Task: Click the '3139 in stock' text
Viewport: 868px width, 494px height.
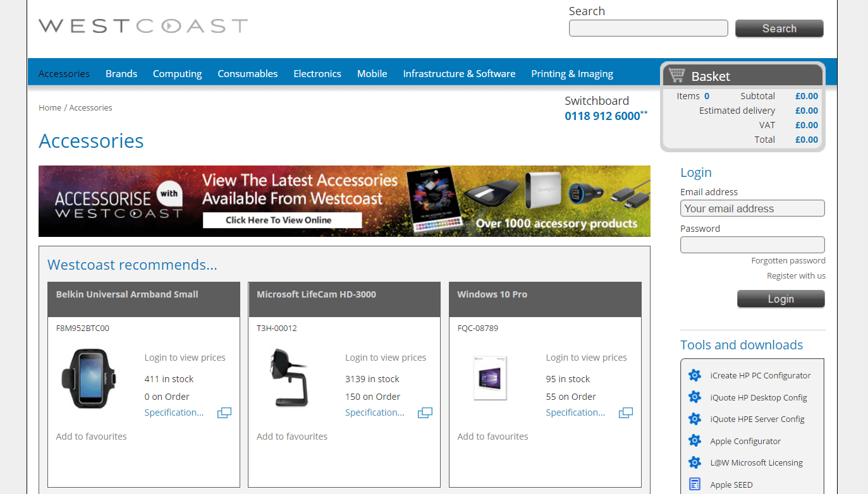Action: pos(372,379)
